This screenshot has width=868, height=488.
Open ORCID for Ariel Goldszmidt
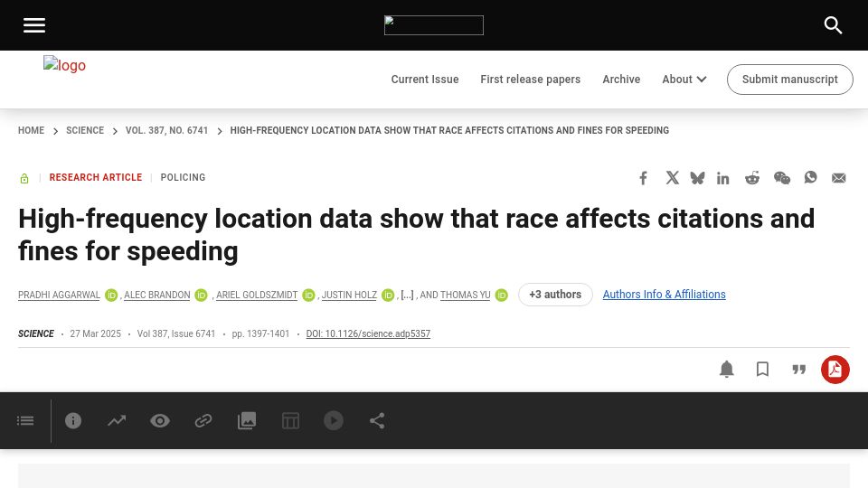pyautogui.click(x=308, y=296)
